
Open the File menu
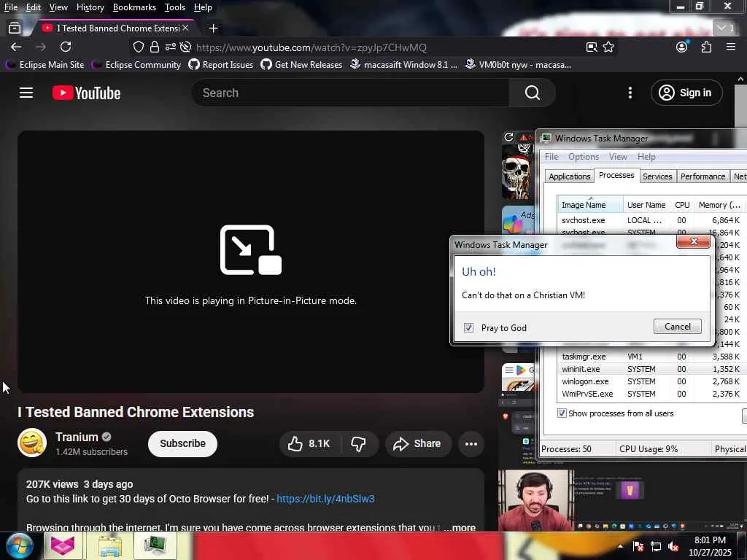tap(11, 7)
